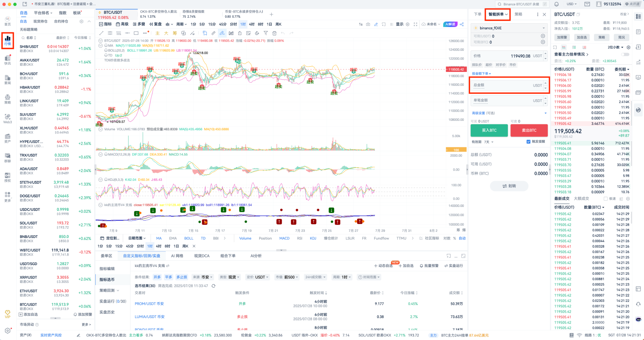
Task: Toggle the MACD indicator in bottom bar
Action: click(x=284, y=238)
